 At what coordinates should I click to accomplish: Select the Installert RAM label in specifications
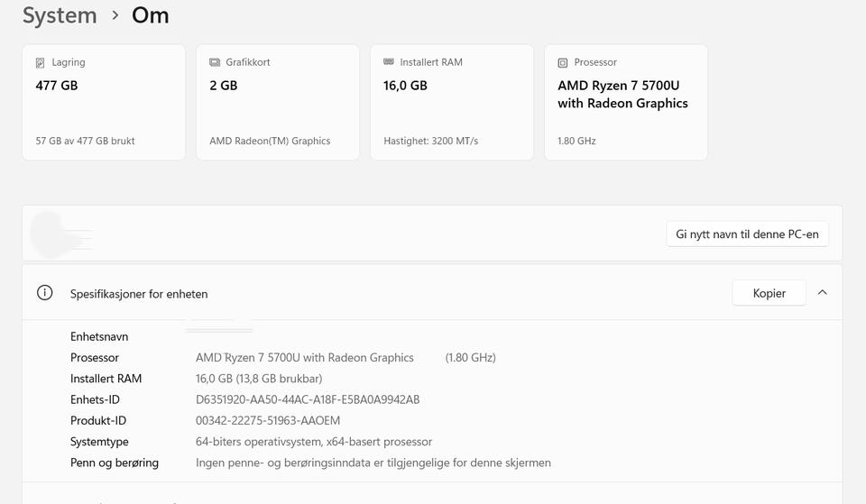106,379
